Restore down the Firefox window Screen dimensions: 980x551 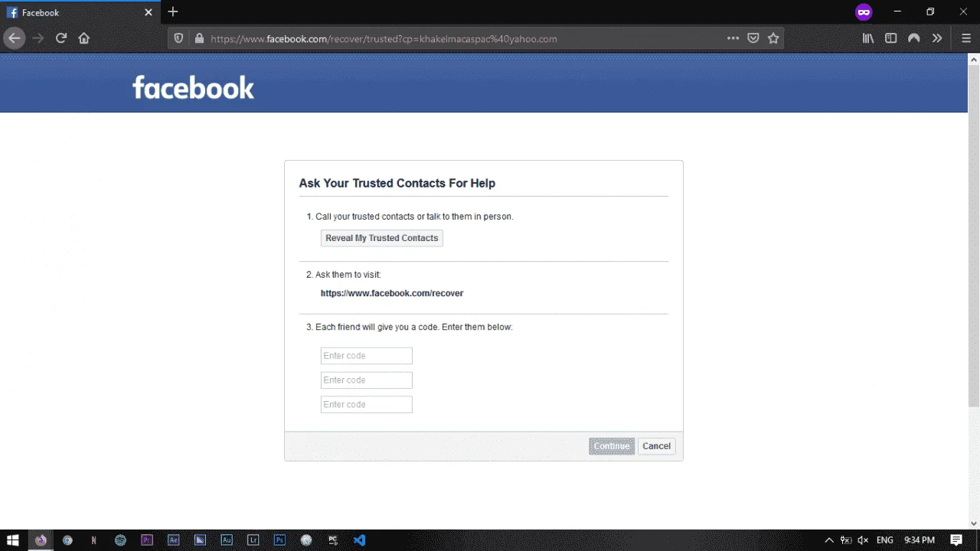coord(930,12)
